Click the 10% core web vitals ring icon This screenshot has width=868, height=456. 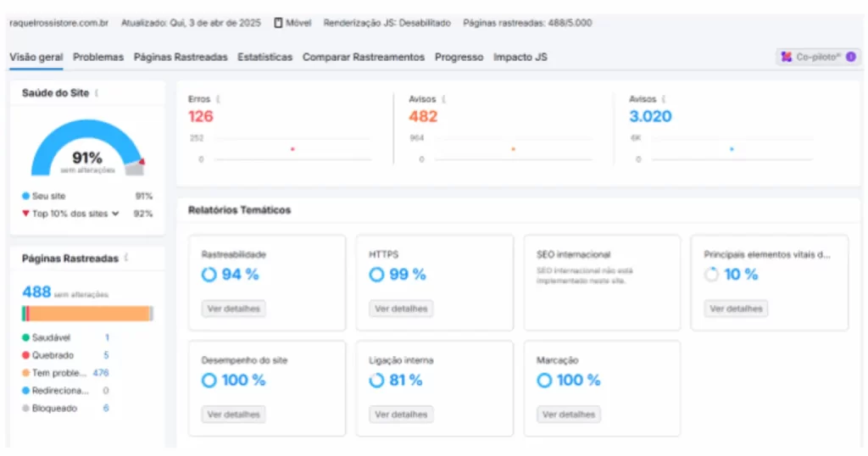pos(711,275)
